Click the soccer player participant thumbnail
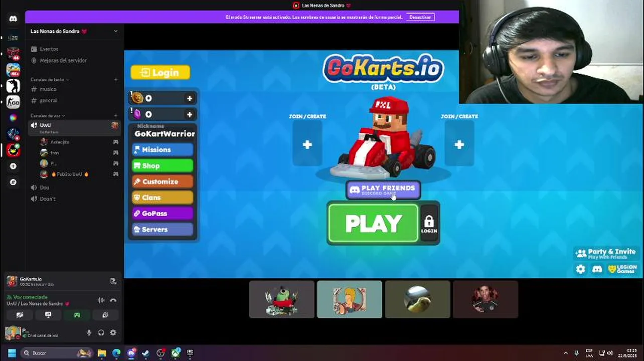644x361 pixels. point(485,299)
